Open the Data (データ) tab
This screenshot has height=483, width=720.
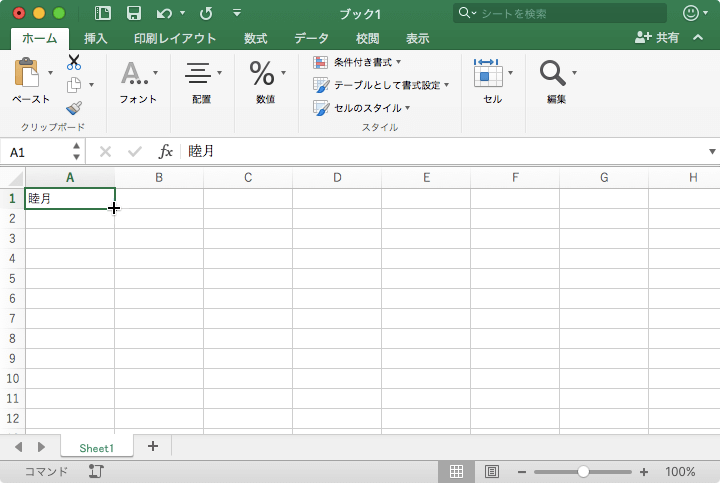pyautogui.click(x=311, y=38)
